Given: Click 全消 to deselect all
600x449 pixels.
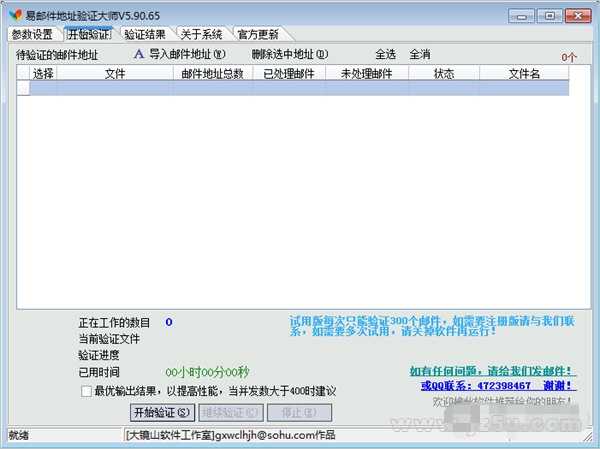Looking at the screenshot, I should click(x=420, y=54).
